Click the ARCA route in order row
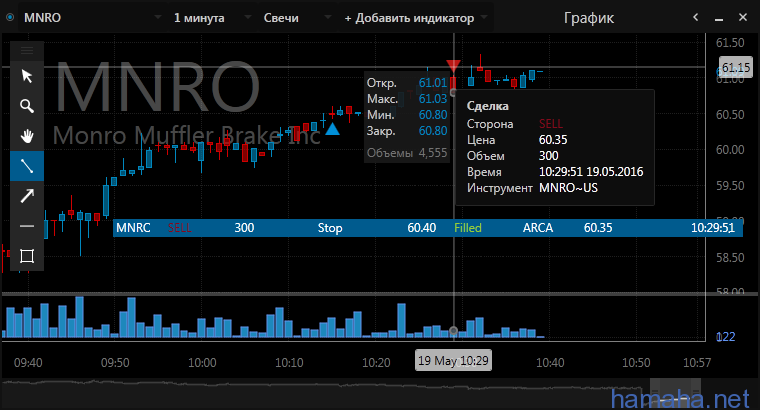 [538, 228]
